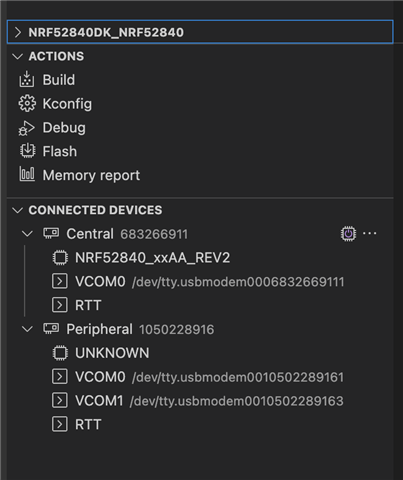Viewport: 403px width, 480px height.
Task: Select Peripheral VCOM0 usbmodem0010502289161
Action: click(198, 377)
